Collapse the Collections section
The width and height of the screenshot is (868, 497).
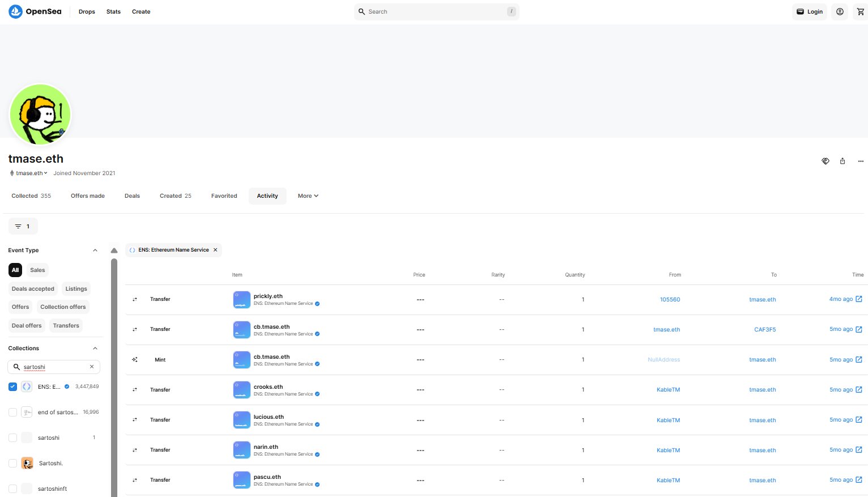pyautogui.click(x=95, y=348)
